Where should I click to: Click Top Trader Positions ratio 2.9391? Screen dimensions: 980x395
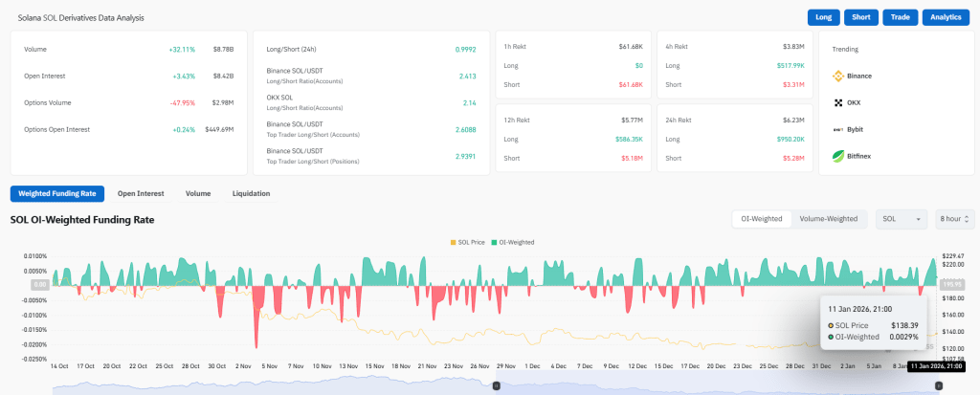[x=466, y=156]
